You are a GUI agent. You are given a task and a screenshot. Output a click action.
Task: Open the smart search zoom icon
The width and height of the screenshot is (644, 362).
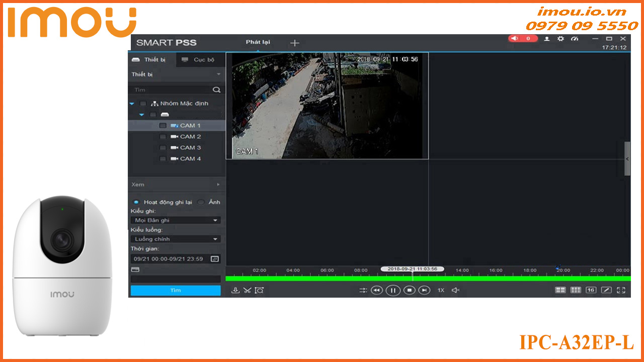click(x=260, y=291)
